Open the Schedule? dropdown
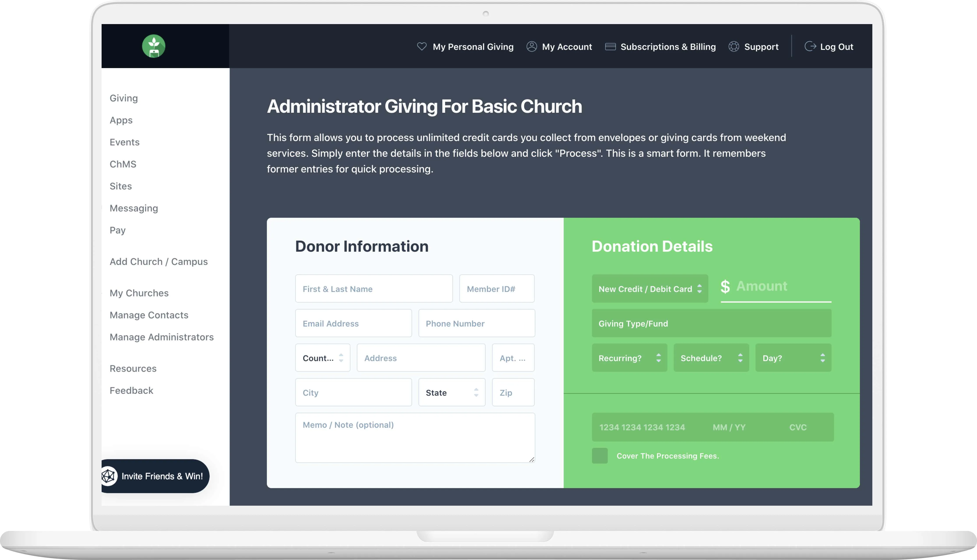Image resolution: width=977 pixels, height=560 pixels. (x=711, y=358)
